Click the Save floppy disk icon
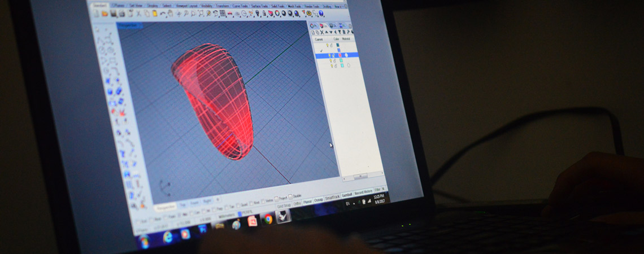644x254 pixels. coord(114,14)
